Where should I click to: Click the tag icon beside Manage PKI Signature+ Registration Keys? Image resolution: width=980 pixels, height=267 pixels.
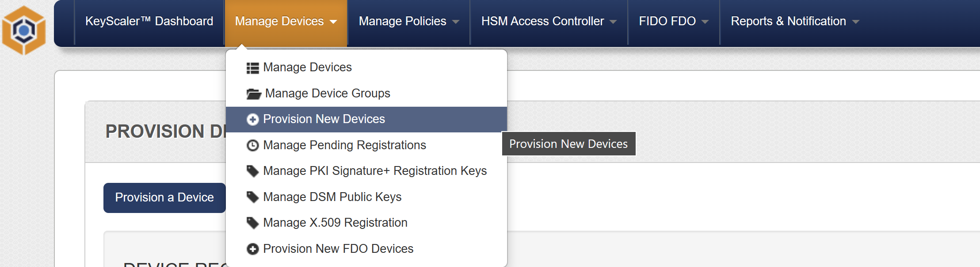coord(252,171)
